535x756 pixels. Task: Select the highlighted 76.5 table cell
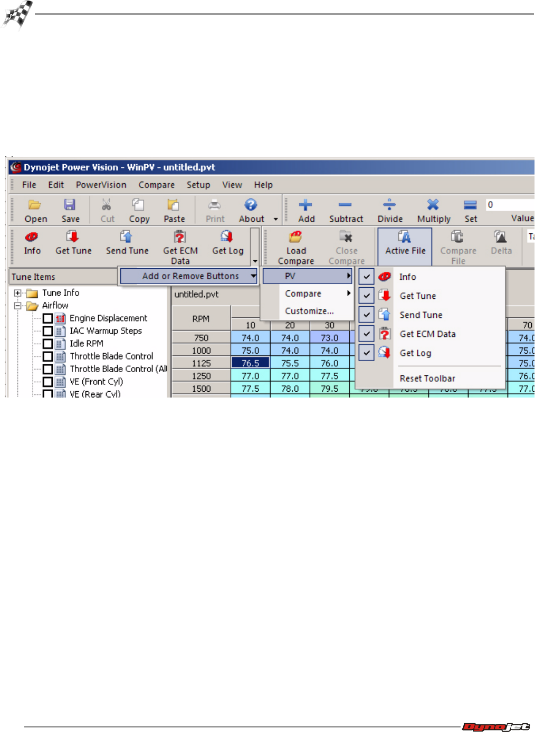point(251,363)
